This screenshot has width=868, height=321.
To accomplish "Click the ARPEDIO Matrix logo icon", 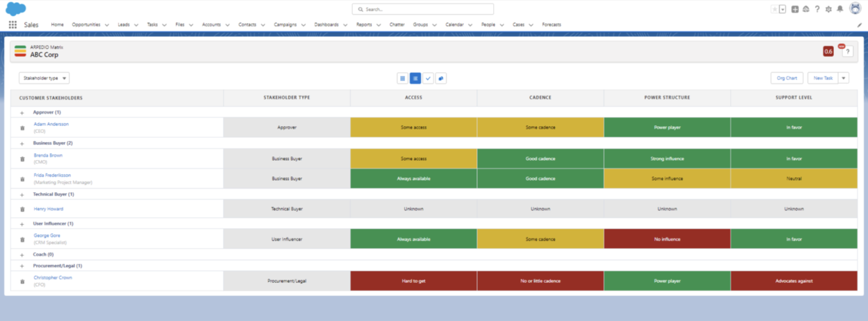I will click(x=20, y=51).
